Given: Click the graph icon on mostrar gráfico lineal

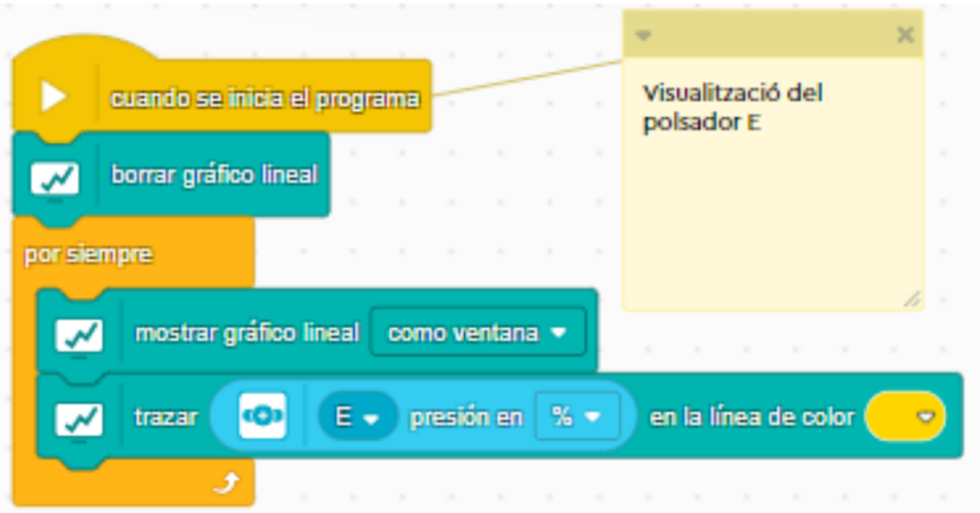Looking at the screenshot, I should pos(79,334).
